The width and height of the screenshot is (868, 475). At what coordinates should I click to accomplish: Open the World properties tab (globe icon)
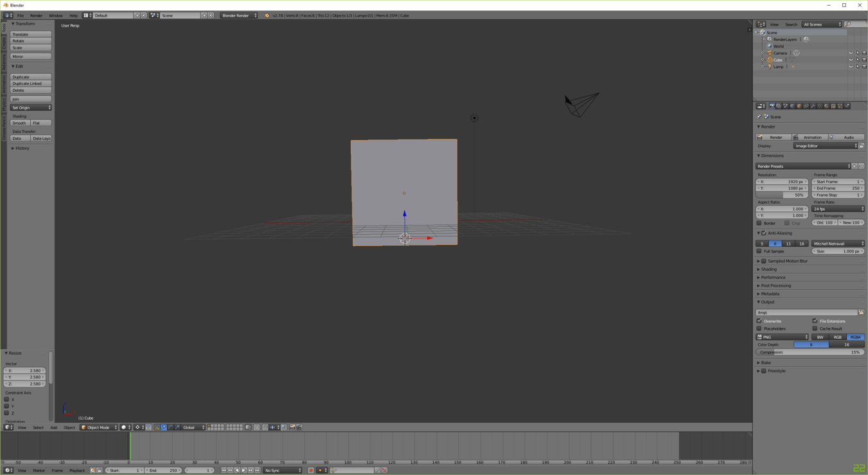click(x=792, y=106)
